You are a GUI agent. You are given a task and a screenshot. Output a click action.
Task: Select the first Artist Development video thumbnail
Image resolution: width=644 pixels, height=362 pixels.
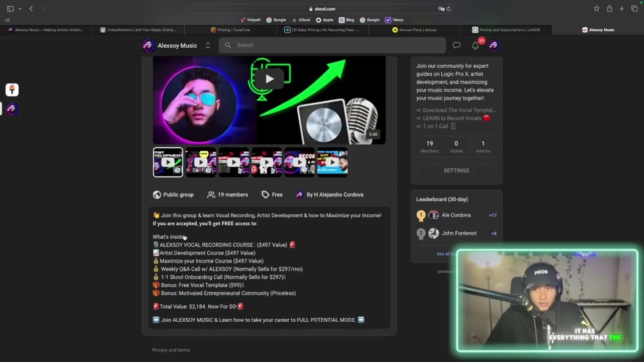(x=168, y=162)
